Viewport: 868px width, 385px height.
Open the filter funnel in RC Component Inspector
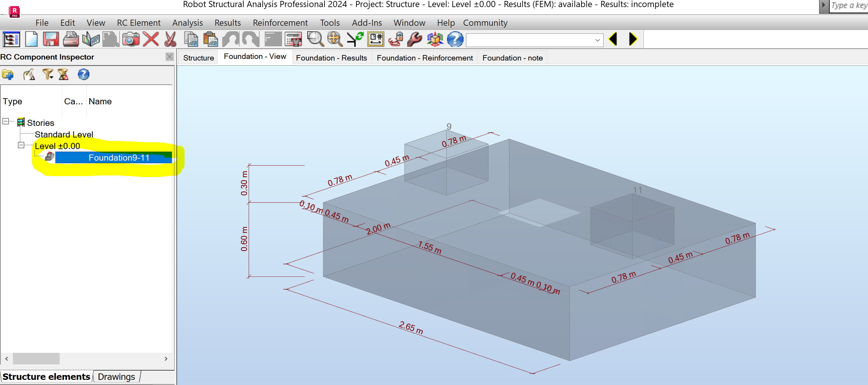(x=48, y=74)
